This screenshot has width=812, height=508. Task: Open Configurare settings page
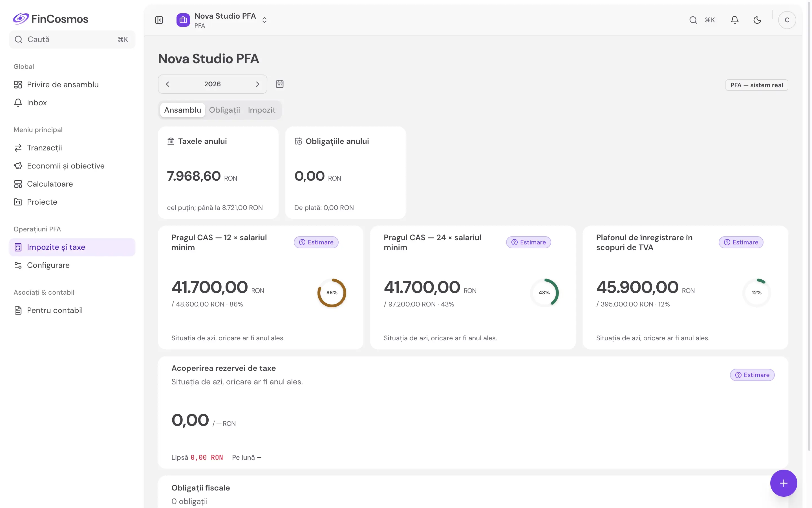(x=72, y=265)
